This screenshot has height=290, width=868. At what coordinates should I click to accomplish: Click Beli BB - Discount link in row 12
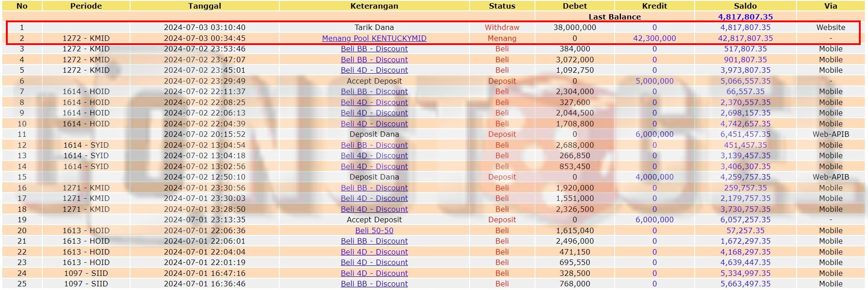(x=374, y=145)
